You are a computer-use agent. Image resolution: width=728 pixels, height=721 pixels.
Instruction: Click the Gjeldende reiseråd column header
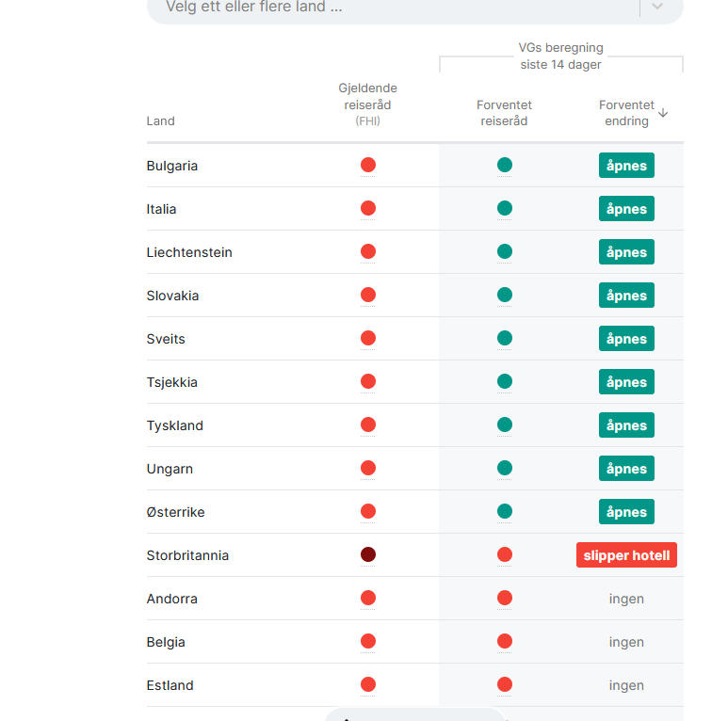pyautogui.click(x=368, y=104)
